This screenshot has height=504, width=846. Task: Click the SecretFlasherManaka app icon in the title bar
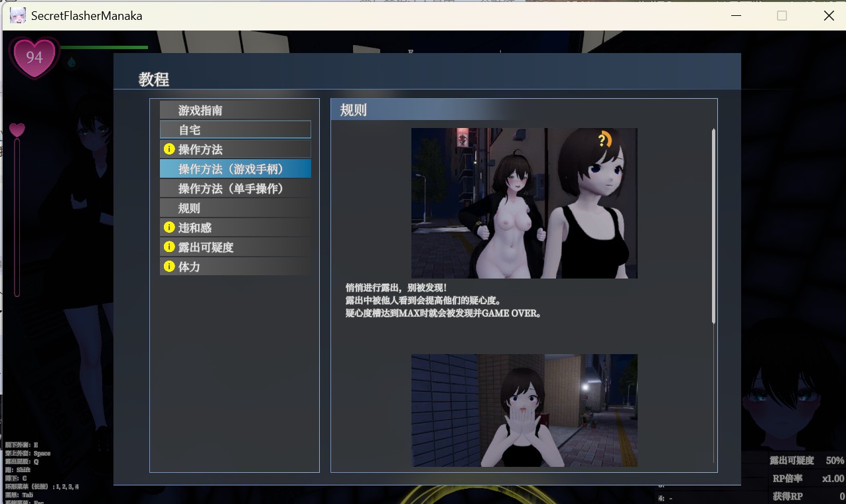coord(18,15)
